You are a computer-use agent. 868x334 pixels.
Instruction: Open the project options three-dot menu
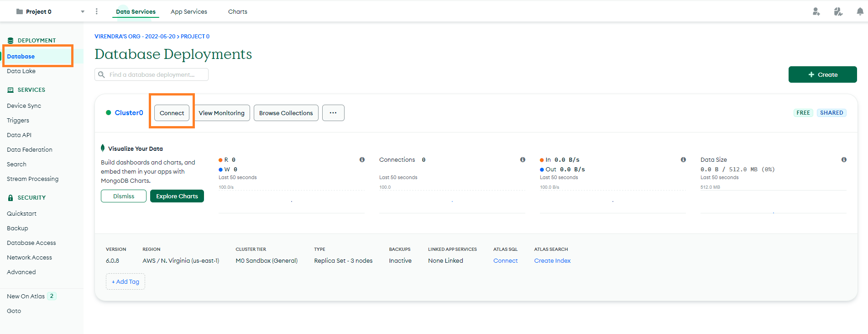coord(96,11)
